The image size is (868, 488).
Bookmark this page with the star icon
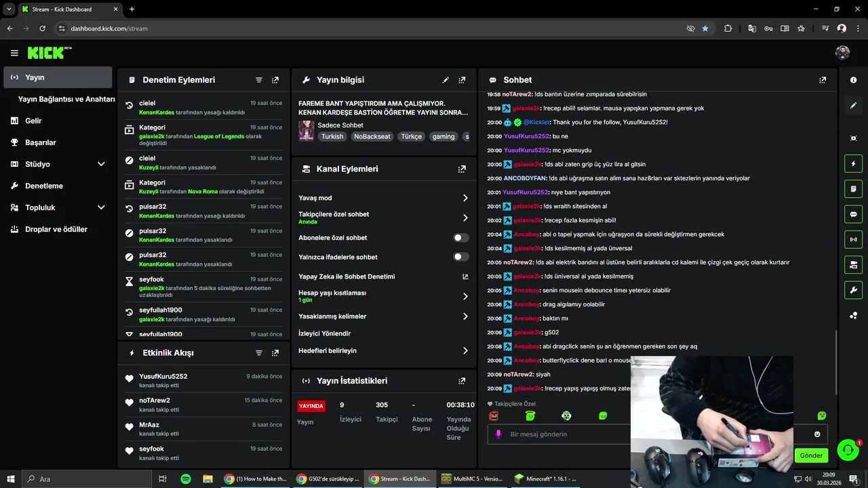pos(705,28)
